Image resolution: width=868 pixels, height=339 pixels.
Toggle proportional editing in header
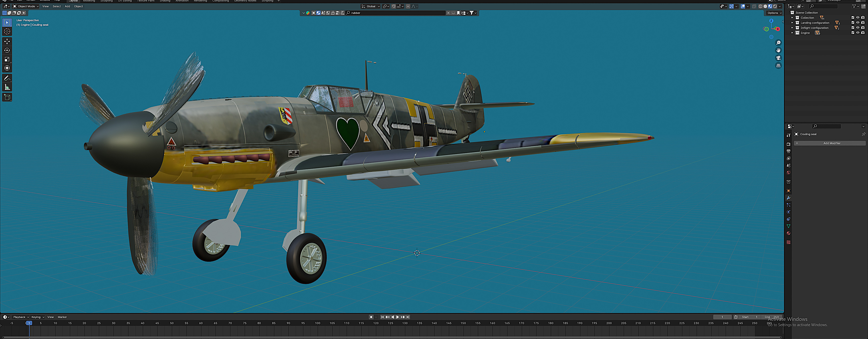click(408, 6)
